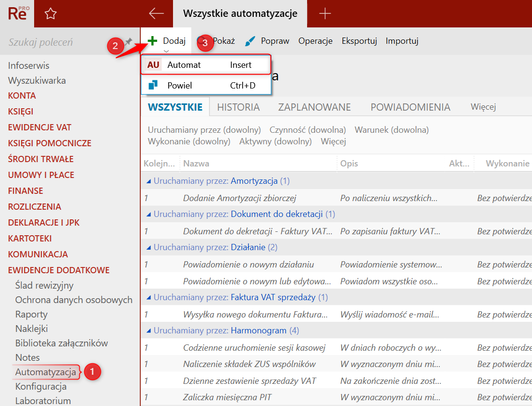The height and width of the screenshot is (406, 532).
Task: Collapse the Dokument do dekretacji group
Action: click(148, 215)
